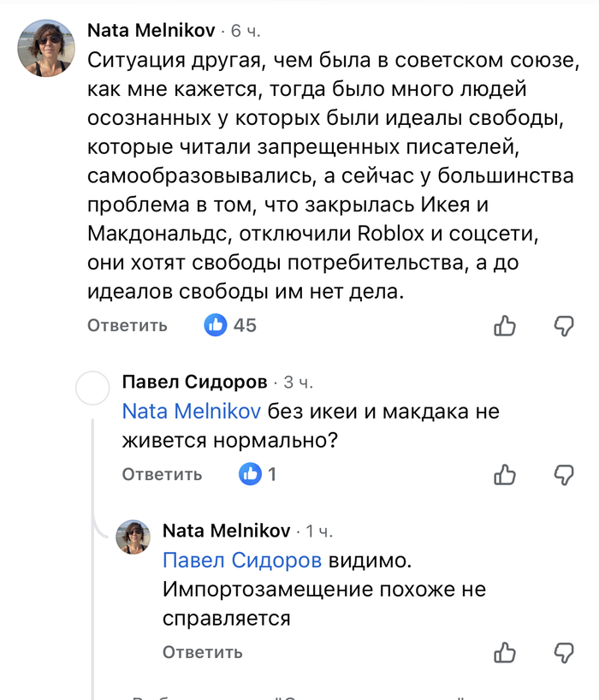Open Павел Сидоров's author name
Viewport: 599px width, 700px height.
click(x=195, y=382)
